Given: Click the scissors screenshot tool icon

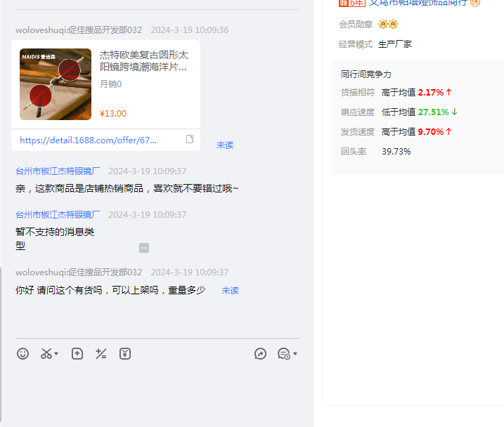Looking at the screenshot, I should [x=46, y=354].
